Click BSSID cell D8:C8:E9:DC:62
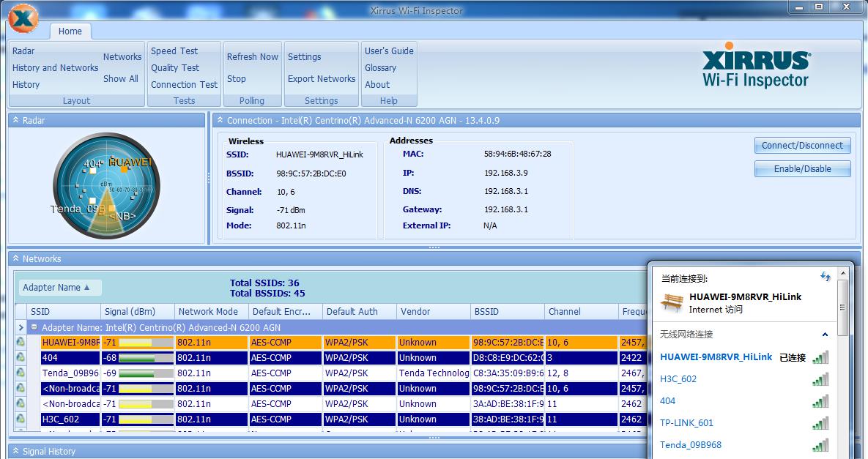The width and height of the screenshot is (868, 459). pos(508,358)
